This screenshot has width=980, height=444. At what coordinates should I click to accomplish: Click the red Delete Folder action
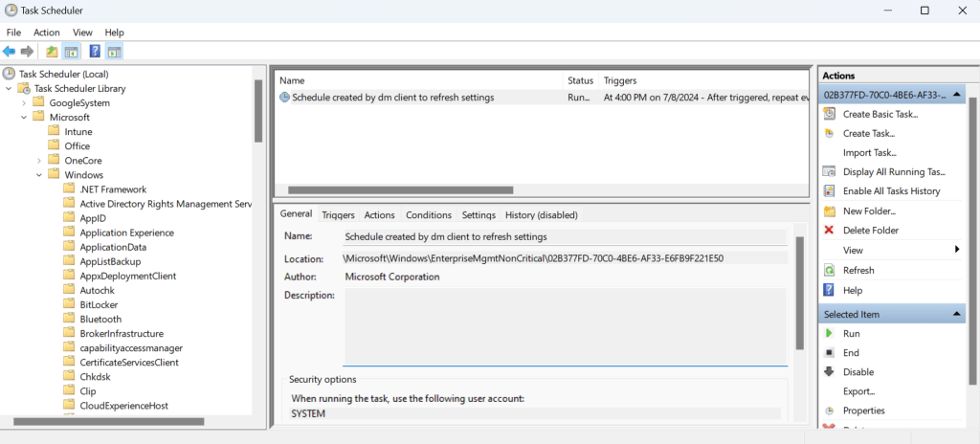[x=870, y=231]
